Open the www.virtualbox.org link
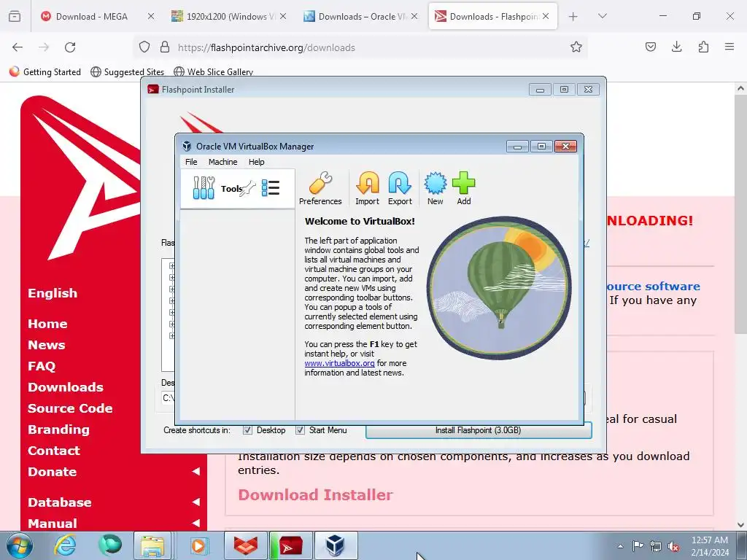The image size is (747, 560). click(339, 363)
